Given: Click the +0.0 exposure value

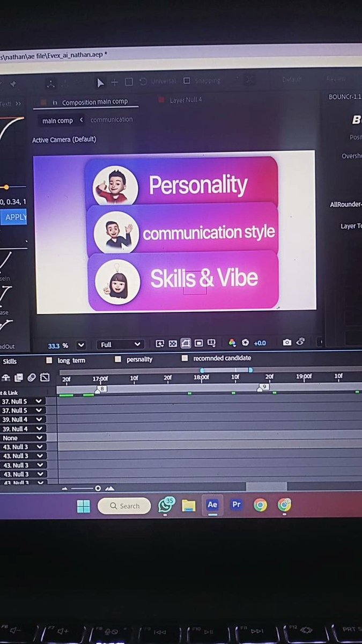Looking at the screenshot, I should pos(260,343).
